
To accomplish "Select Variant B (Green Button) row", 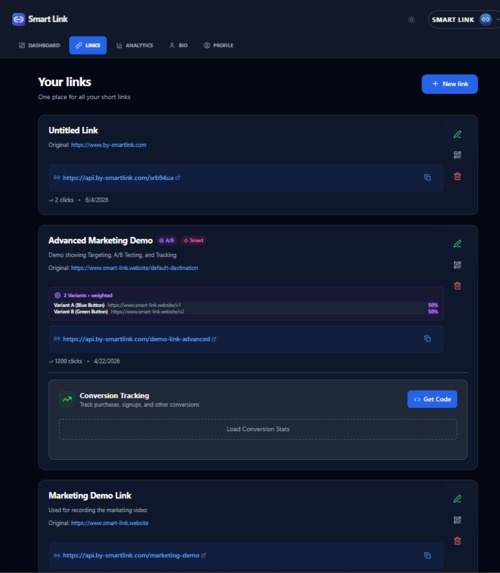I will click(246, 312).
